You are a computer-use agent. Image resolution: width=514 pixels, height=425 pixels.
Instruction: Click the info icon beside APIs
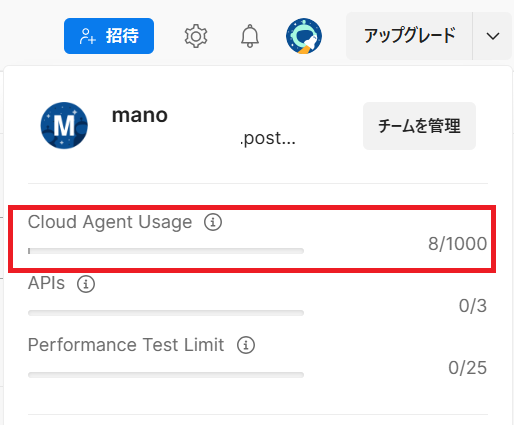(x=86, y=284)
